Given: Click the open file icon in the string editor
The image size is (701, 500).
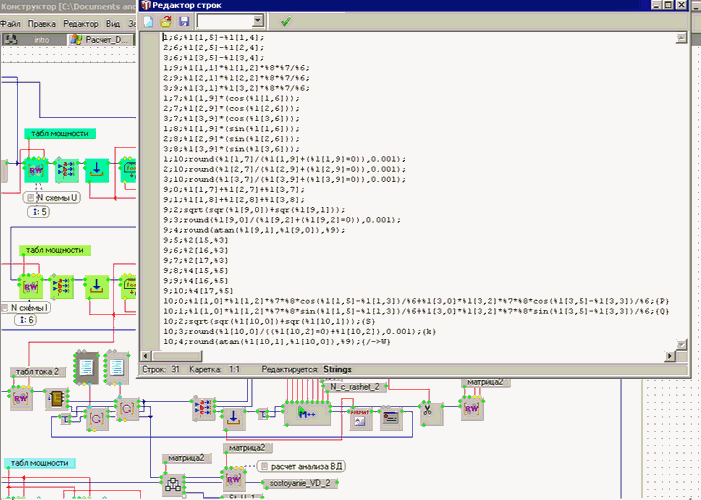Looking at the screenshot, I should pyautogui.click(x=164, y=20).
